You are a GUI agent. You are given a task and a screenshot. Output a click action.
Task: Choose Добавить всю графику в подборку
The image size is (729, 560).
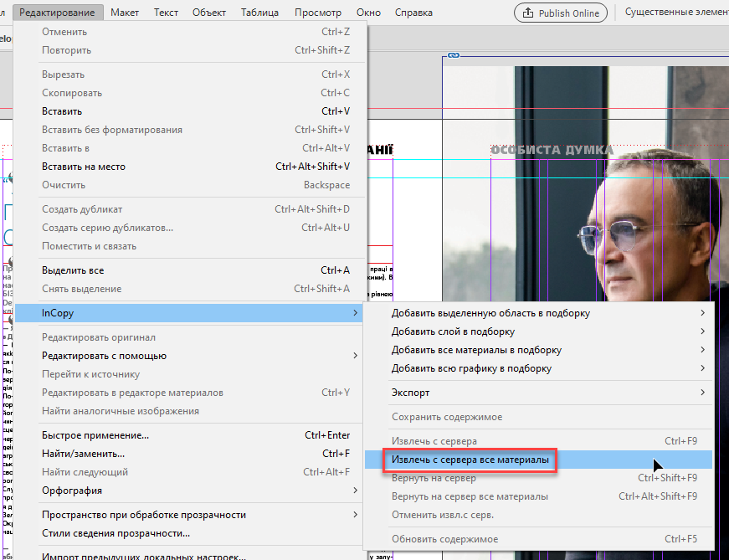coord(538,368)
